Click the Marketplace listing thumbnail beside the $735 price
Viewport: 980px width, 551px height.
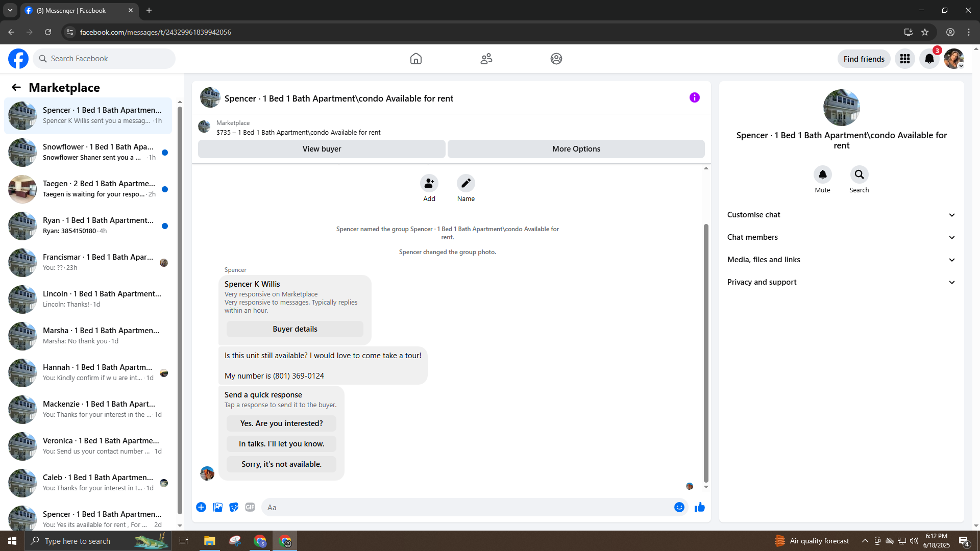click(204, 127)
